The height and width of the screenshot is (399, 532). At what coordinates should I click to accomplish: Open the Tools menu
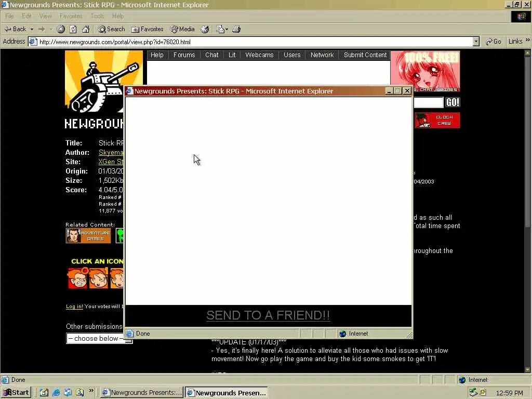point(97,16)
